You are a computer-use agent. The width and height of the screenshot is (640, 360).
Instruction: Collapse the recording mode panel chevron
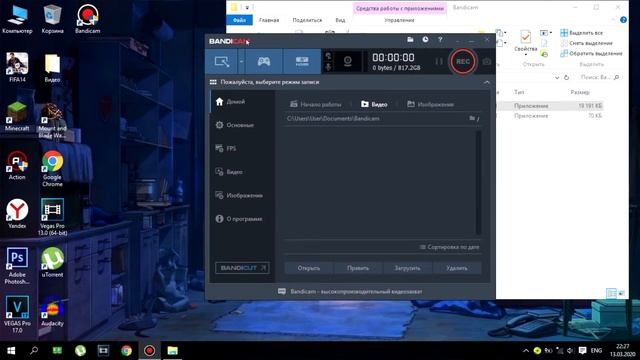pos(487,82)
